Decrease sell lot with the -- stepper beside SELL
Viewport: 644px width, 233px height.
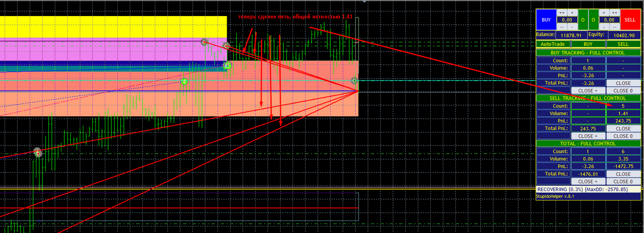pyautogui.click(x=615, y=26)
